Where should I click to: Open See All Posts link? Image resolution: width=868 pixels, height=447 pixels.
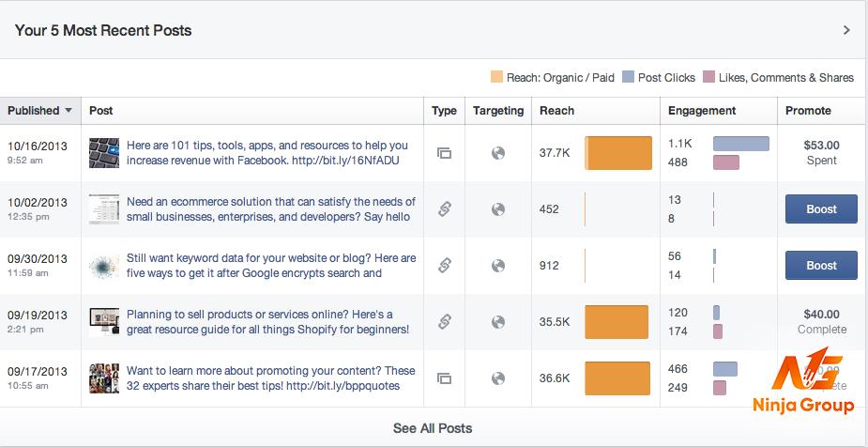[433, 428]
